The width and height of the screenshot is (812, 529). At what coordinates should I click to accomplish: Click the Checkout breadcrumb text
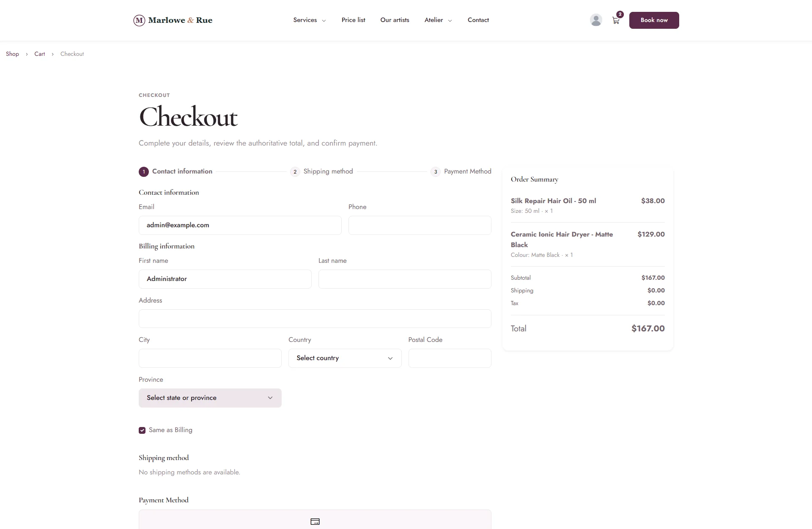[x=72, y=54]
